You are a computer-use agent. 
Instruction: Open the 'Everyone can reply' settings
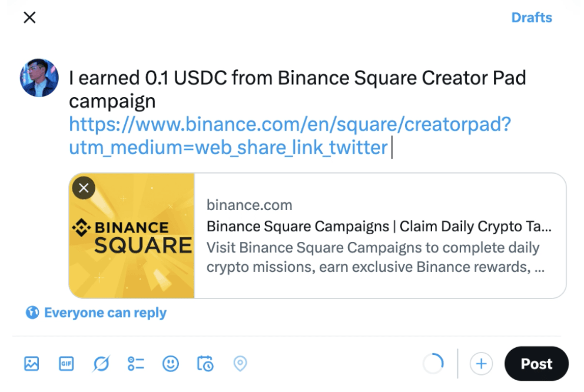[x=105, y=313]
